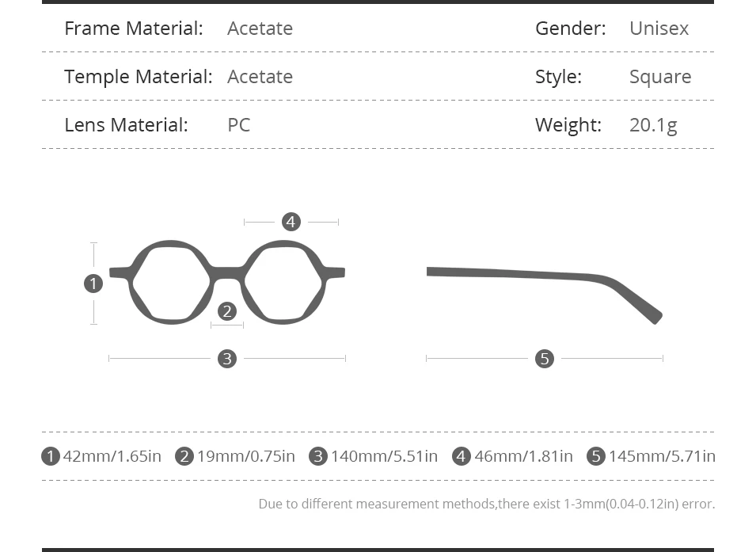This screenshot has width=756, height=552.
Task: Click legend number 2 next to 19mm
Action: coord(184,456)
